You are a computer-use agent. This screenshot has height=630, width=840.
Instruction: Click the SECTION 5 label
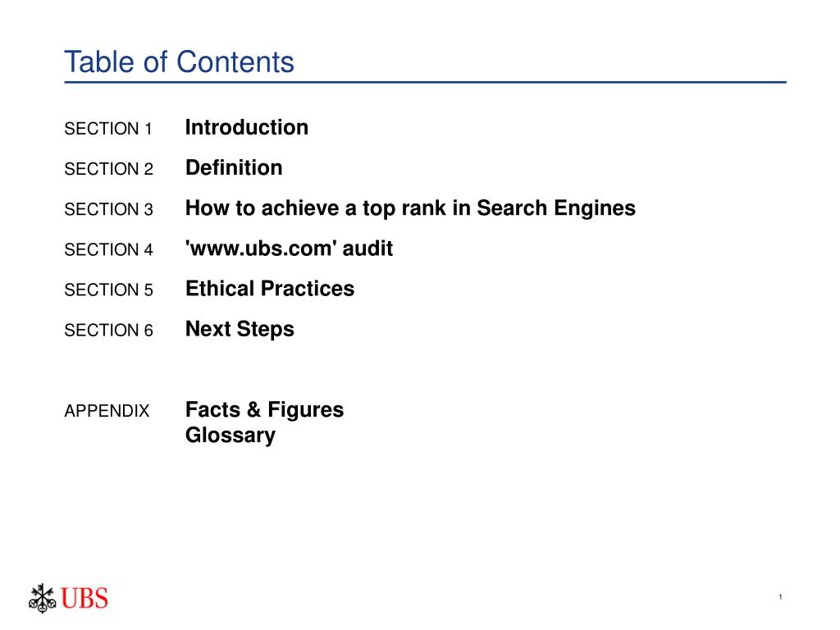[x=109, y=290]
